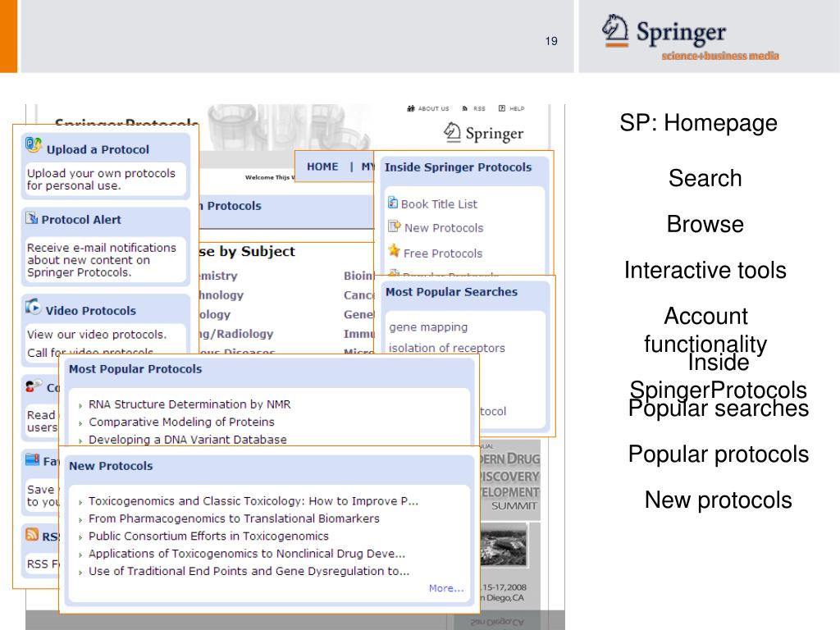840x630 pixels.
Task: Click the 'isolation of receptors' popular search
Action: 447,348
